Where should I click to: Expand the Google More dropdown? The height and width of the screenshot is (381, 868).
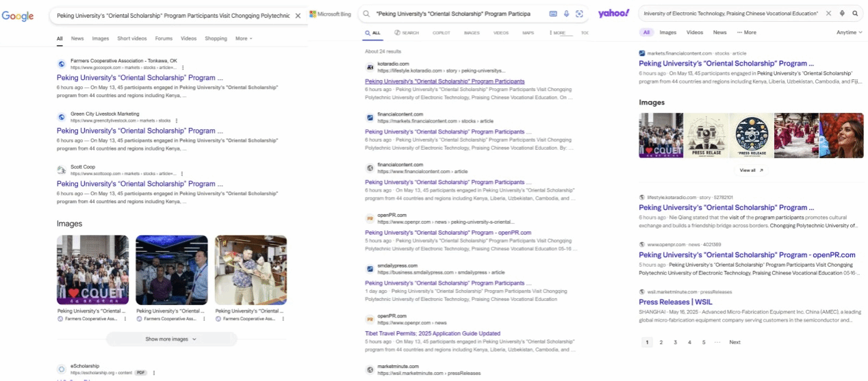(x=244, y=38)
